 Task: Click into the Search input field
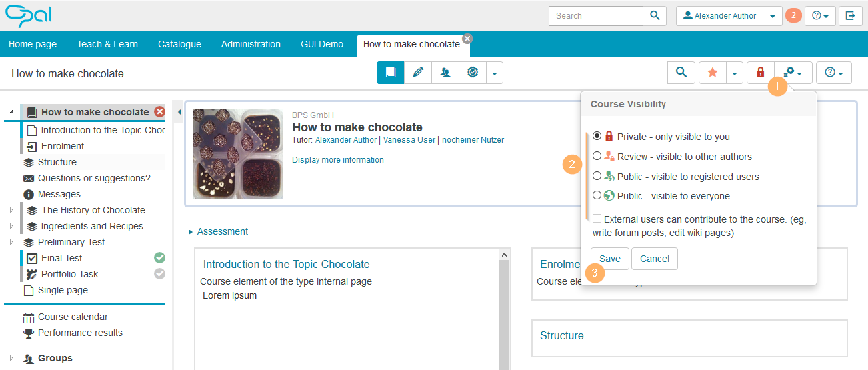(x=595, y=16)
